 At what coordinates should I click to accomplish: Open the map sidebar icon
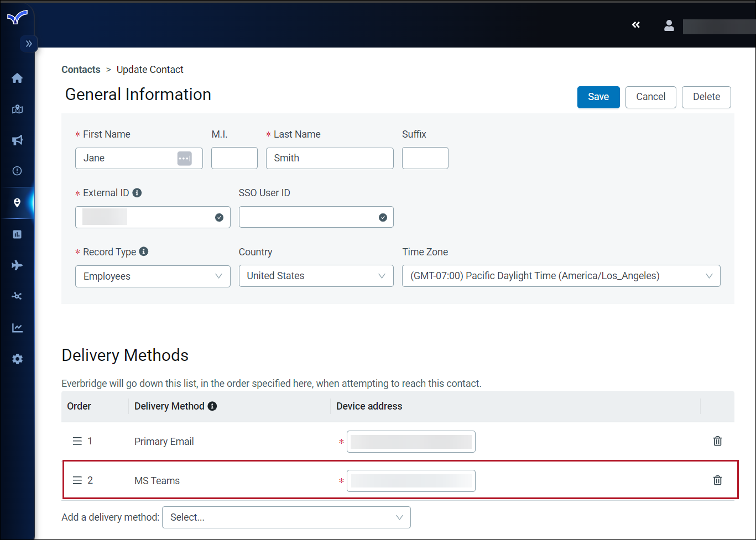tap(17, 109)
